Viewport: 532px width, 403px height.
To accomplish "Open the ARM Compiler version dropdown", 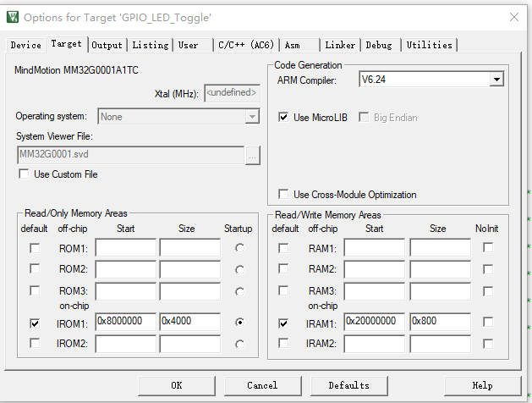I will (496, 80).
